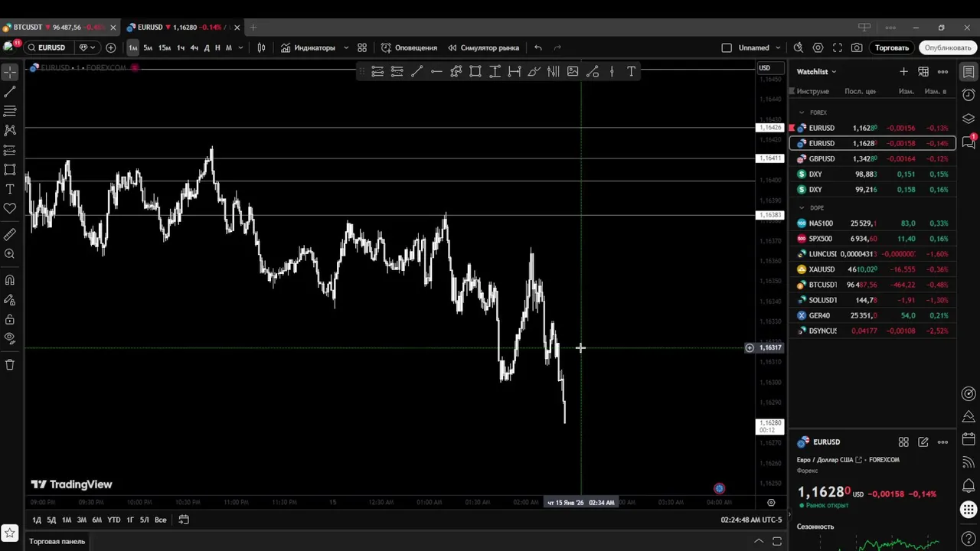Open the Alerts creation button
This screenshot has height=551, width=980.
coord(410,47)
